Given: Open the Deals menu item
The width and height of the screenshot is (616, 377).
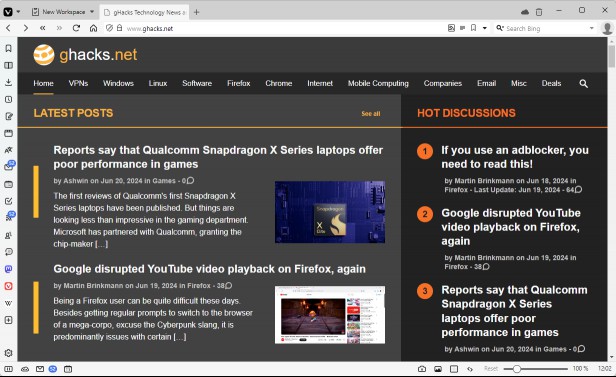Looking at the screenshot, I should click(x=551, y=83).
